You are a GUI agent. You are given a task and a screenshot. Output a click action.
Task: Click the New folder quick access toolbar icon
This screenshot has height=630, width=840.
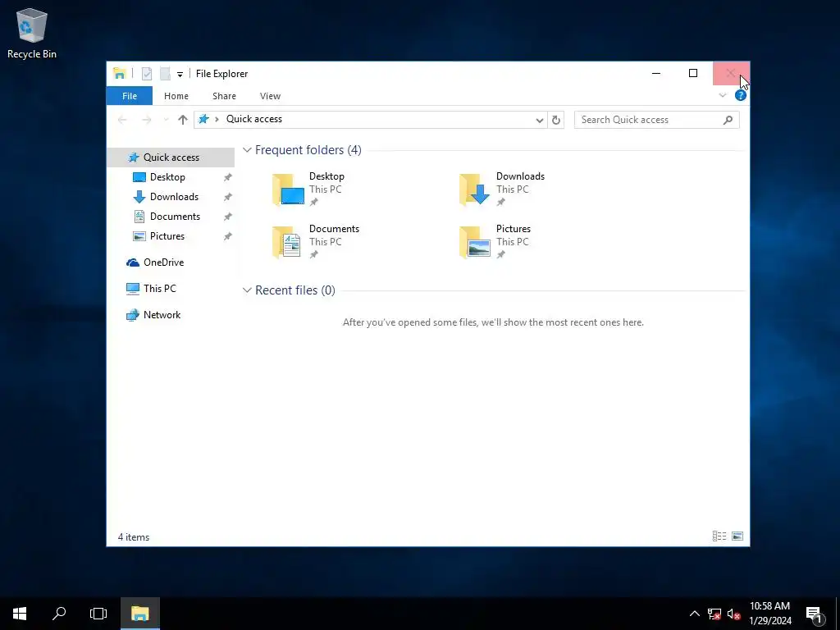coord(165,73)
